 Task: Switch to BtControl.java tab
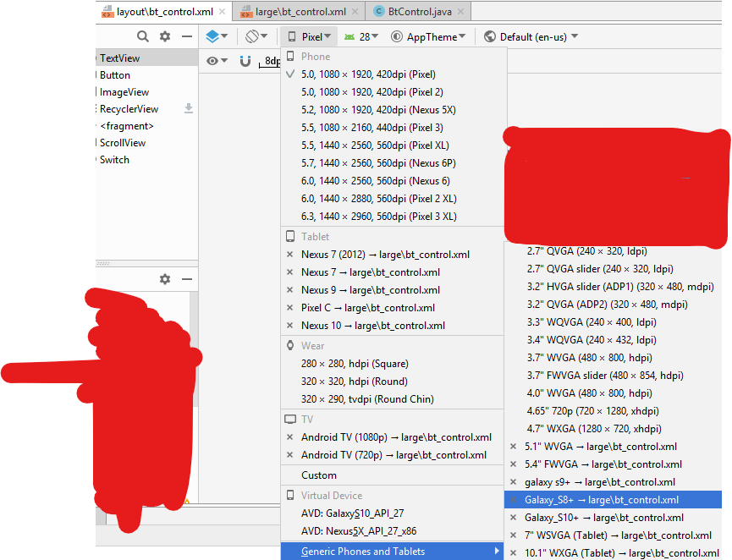tap(420, 12)
